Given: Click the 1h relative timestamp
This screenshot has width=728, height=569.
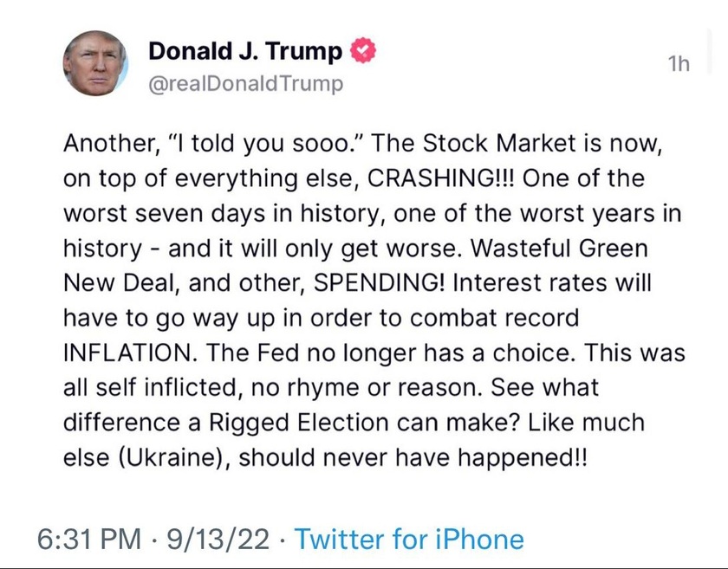Looking at the screenshot, I should pyautogui.click(x=679, y=63).
